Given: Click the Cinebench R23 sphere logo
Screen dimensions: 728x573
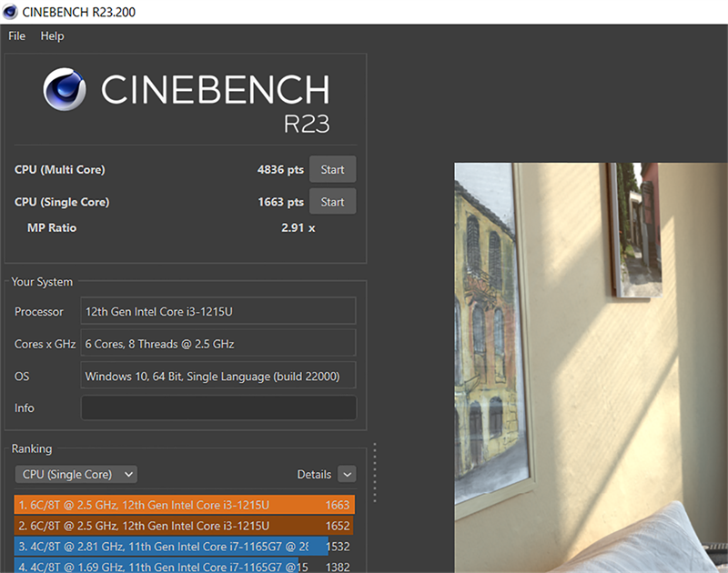Looking at the screenshot, I should coord(65,89).
